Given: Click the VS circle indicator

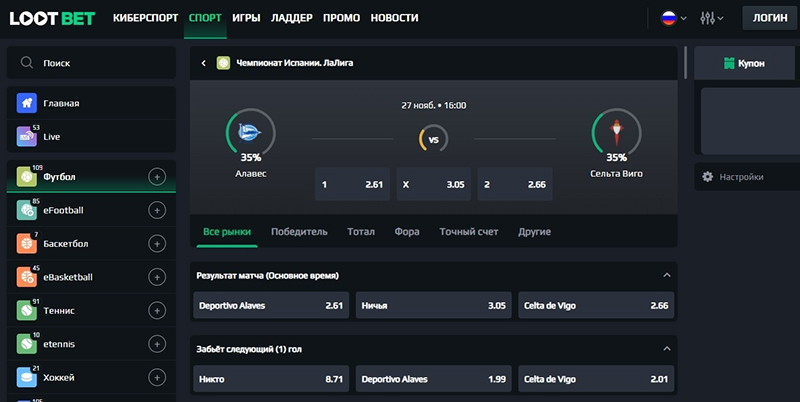Looking at the screenshot, I should [x=433, y=139].
